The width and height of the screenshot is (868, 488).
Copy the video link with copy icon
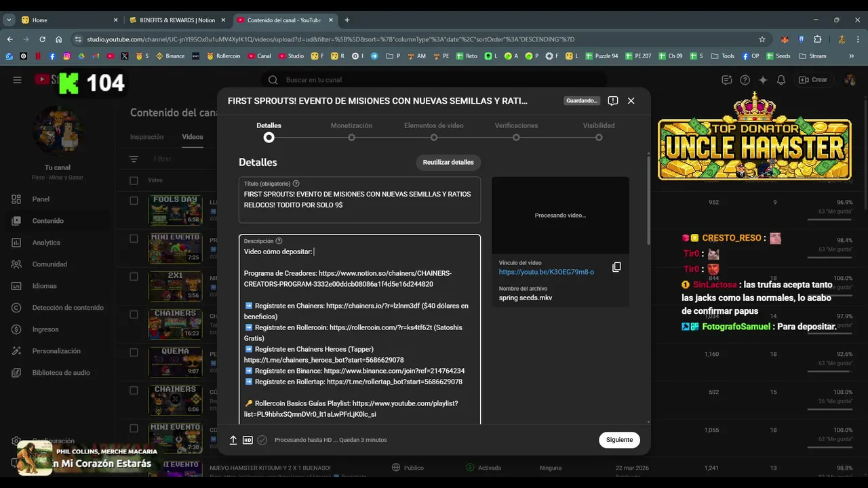616,267
